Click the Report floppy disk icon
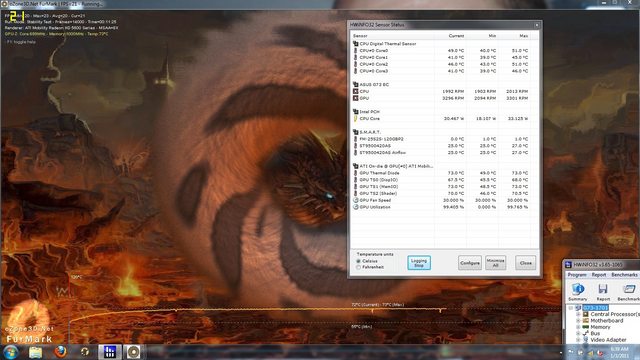The width and height of the screenshot is (640, 360). tap(603, 289)
